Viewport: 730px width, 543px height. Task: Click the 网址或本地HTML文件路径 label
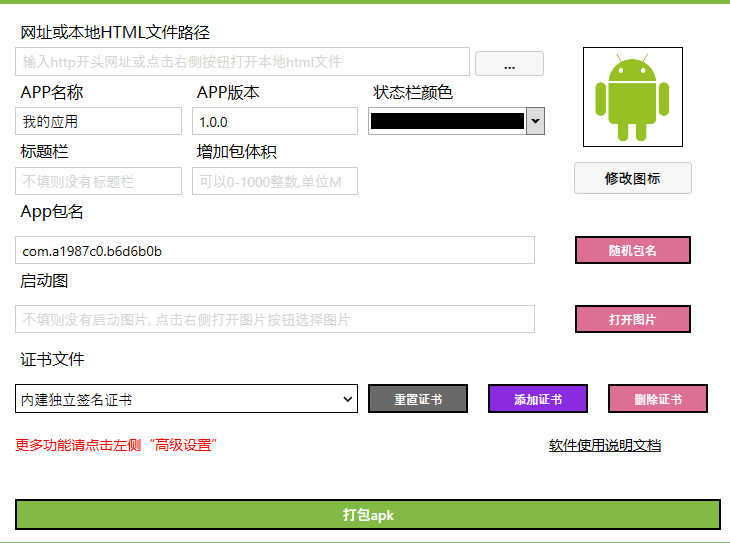click(x=115, y=32)
